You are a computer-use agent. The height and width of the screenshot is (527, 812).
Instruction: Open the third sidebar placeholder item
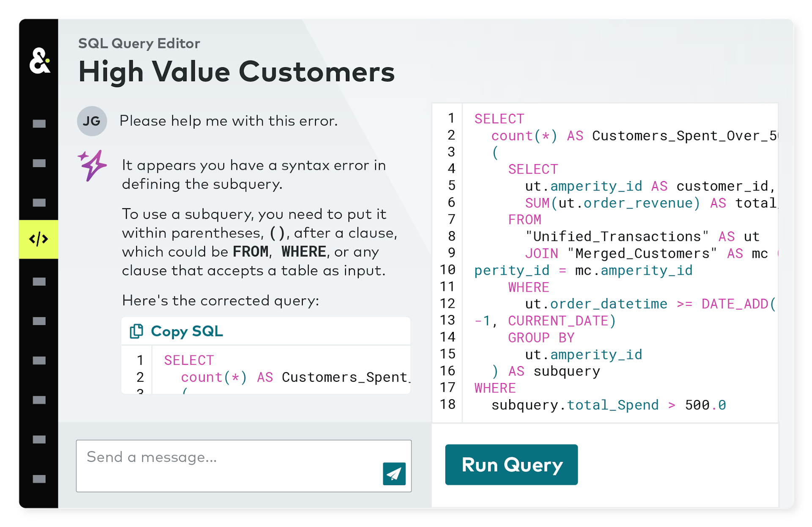tap(39, 203)
